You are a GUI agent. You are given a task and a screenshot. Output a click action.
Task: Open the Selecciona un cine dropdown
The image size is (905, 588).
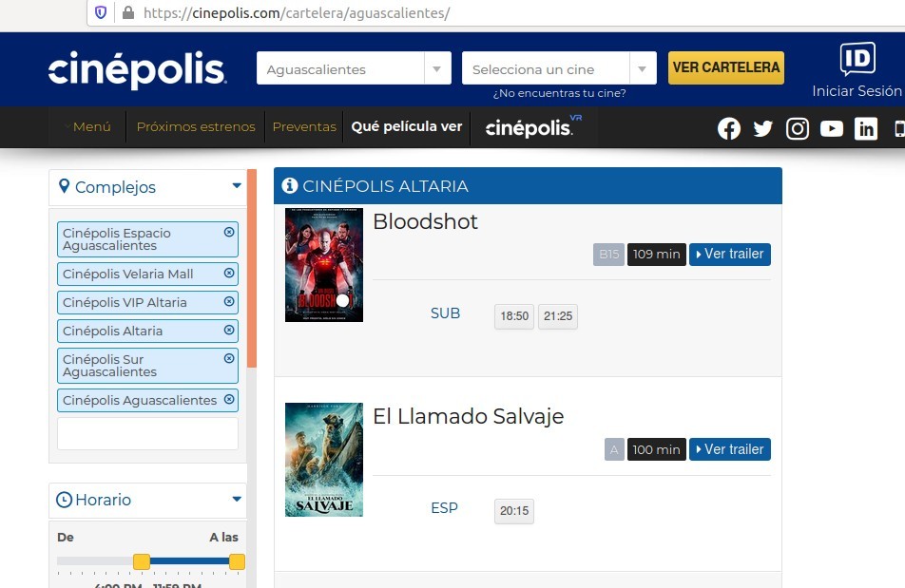559,68
